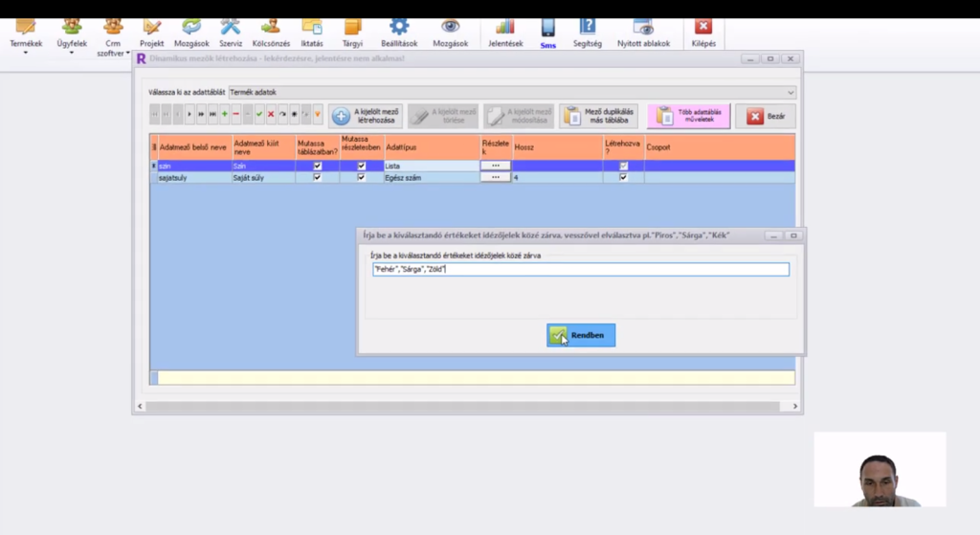
Task: Expand the Termék adatok table dropdown
Action: [x=791, y=92]
